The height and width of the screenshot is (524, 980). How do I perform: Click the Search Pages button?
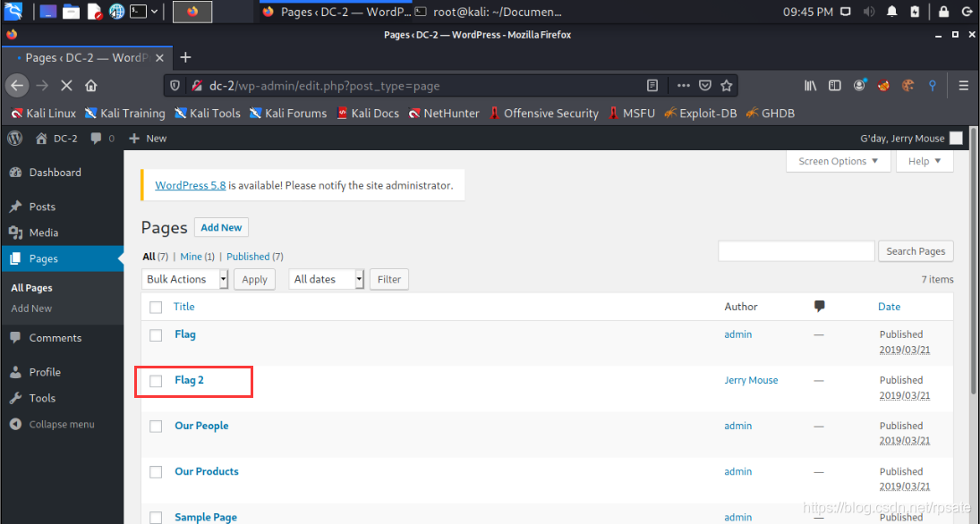pos(916,251)
